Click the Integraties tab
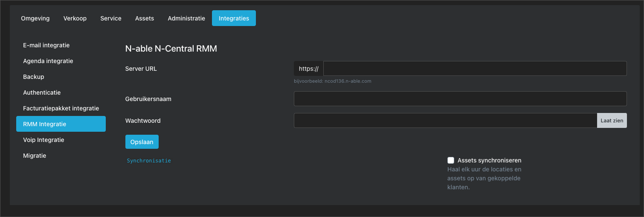 point(234,18)
